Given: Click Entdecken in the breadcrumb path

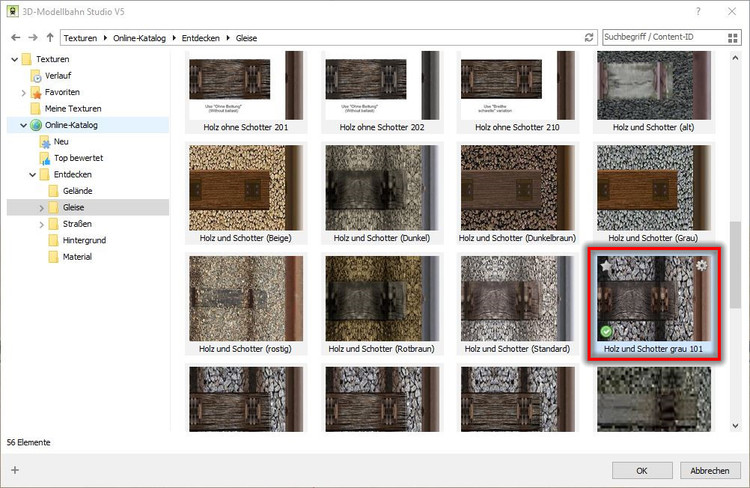Looking at the screenshot, I should pos(203,37).
